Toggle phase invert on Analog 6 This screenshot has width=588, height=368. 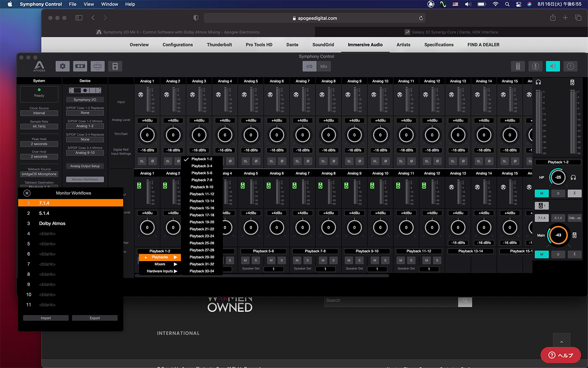(x=282, y=161)
